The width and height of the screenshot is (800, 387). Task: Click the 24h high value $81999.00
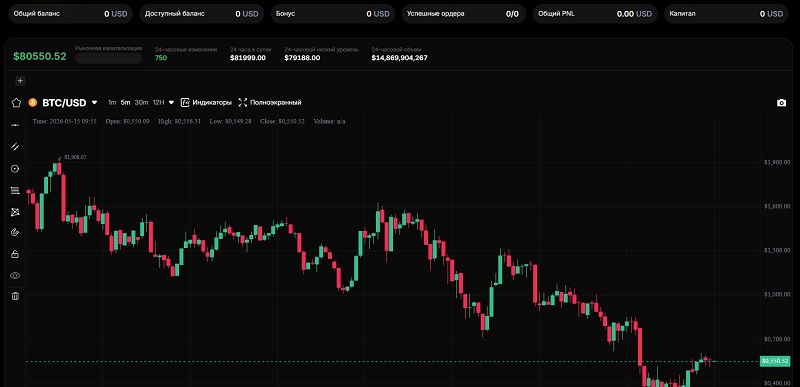[x=248, y=58]
